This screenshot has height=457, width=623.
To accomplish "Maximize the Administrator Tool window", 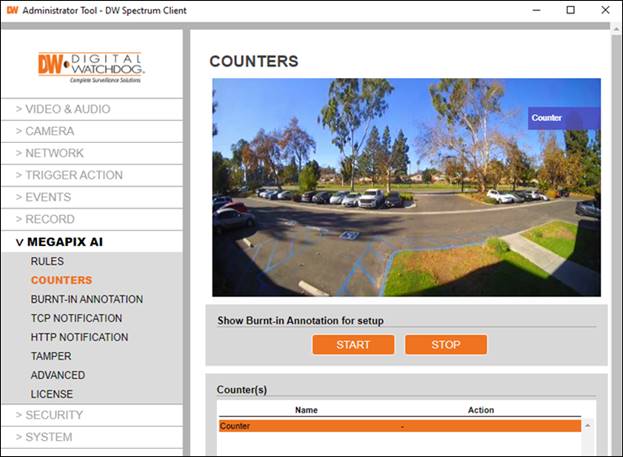I will pyautogui.click(x=570, y=10).
